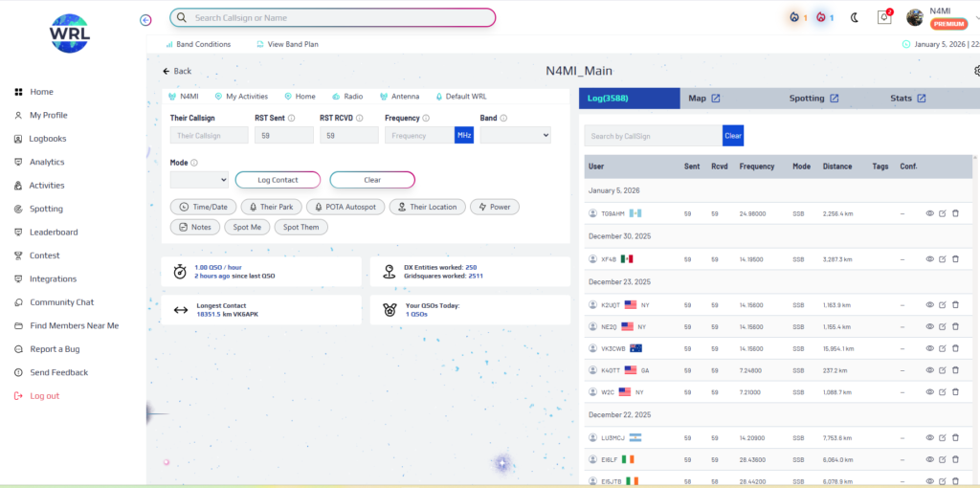Viewport: 980px width, 488px height.
Task: Open the Map tab pop-out icon
Action: click(715, 99)
